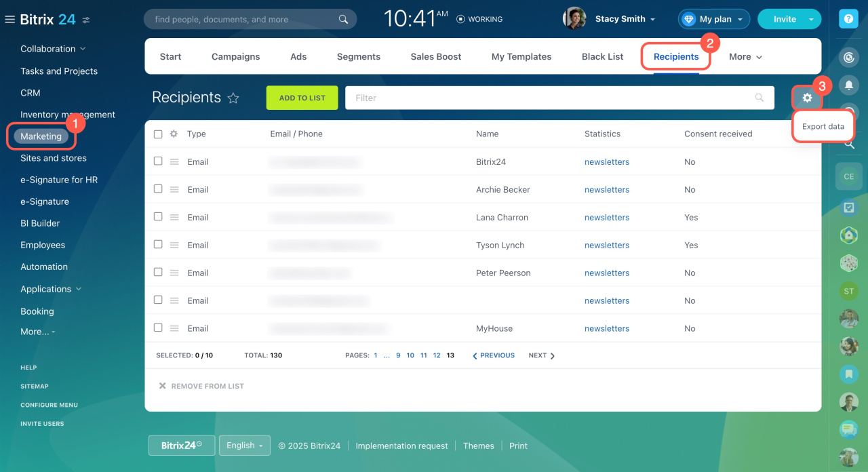
Task: Check the checkbox of the row without a name
Action: [158, 300]
